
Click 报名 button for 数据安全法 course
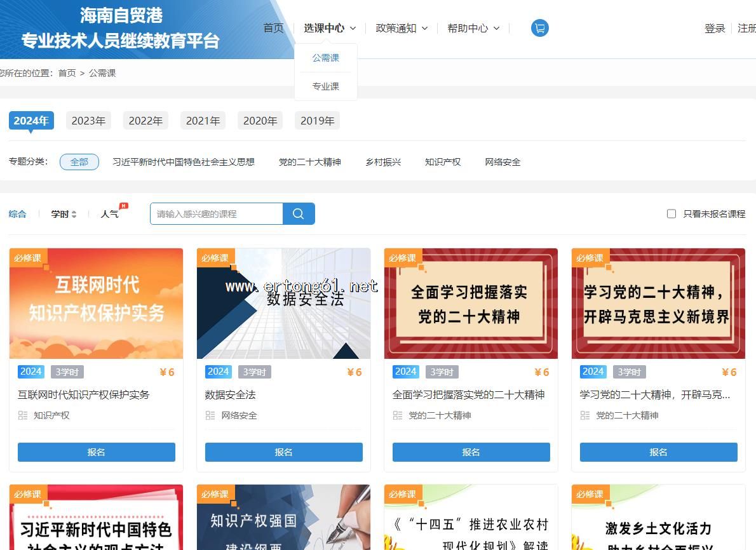[x=283, y=452]
